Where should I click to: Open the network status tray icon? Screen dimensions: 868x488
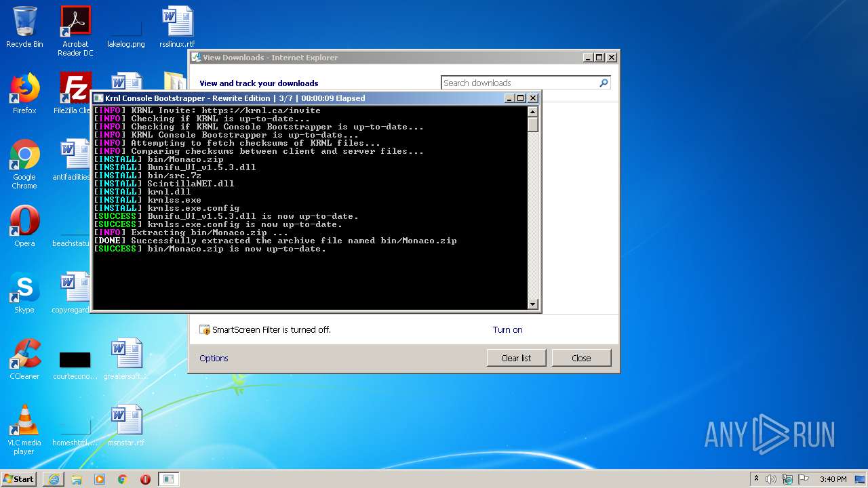pyautogui.click(x=787, y=479)
